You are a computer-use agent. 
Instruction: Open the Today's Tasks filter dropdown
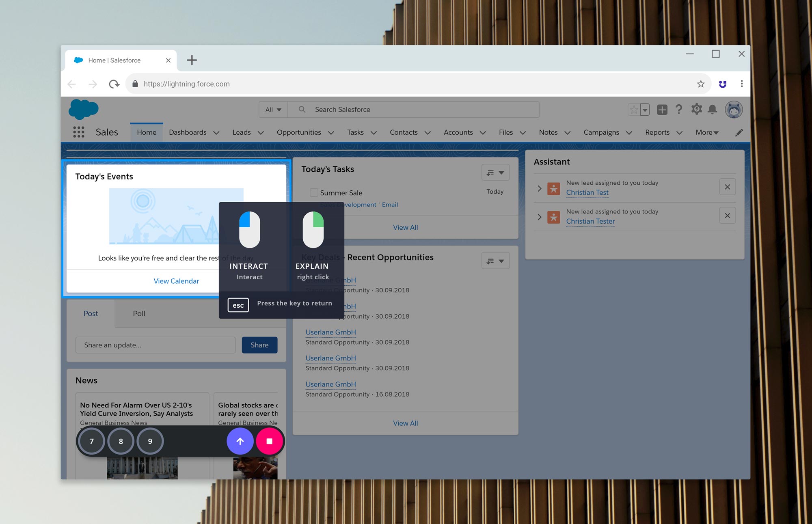click(495, 173)
